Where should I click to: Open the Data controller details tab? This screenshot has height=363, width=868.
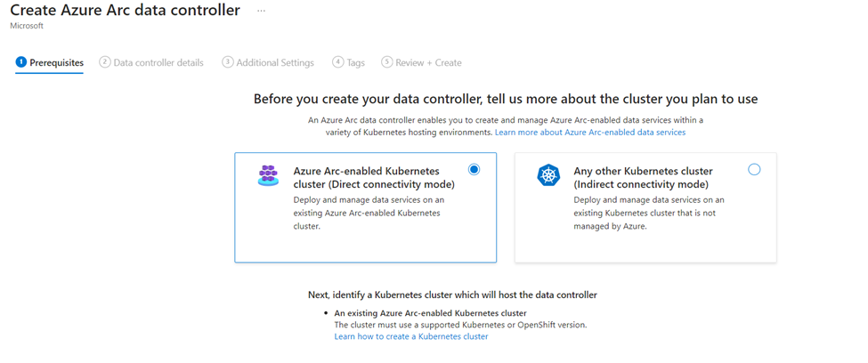click(x=151, y=63)
